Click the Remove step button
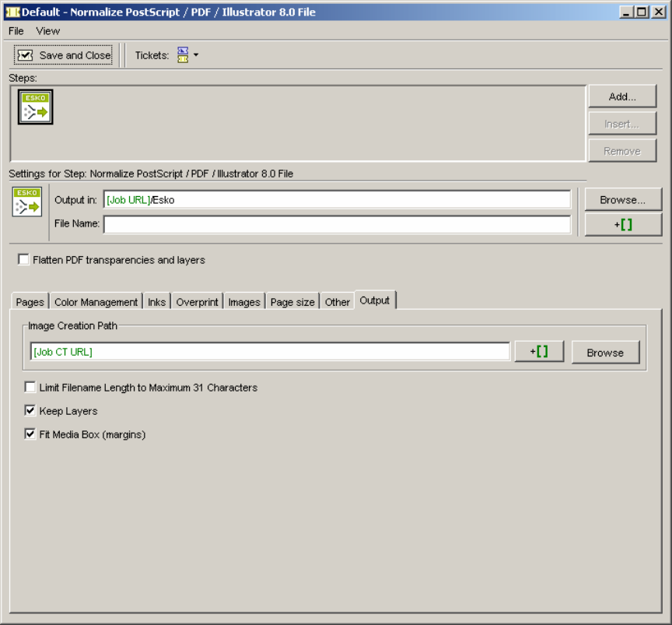Screen dimensions: 672x625 coord(622,151)
